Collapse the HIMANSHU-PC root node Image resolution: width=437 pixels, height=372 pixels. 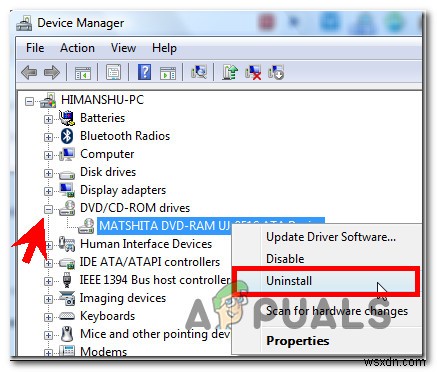tap(30, 101)
